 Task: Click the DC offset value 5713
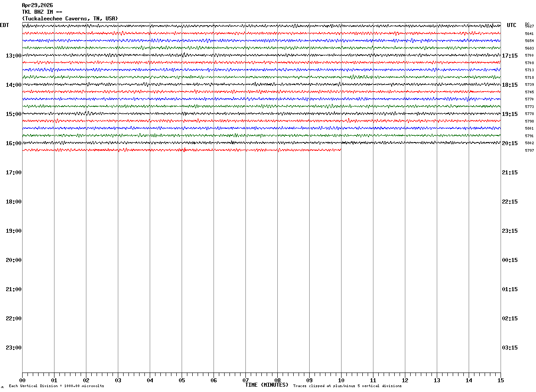(529, 70)
